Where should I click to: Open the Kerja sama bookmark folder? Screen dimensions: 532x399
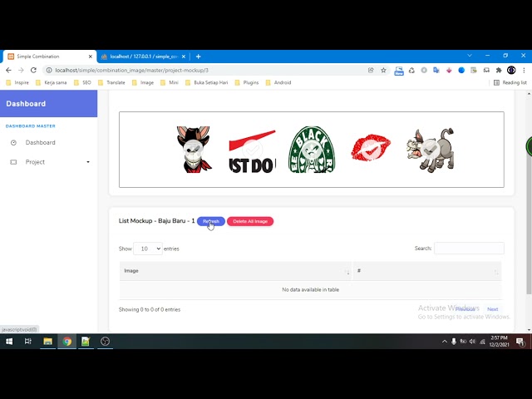[x=51, y=82]
